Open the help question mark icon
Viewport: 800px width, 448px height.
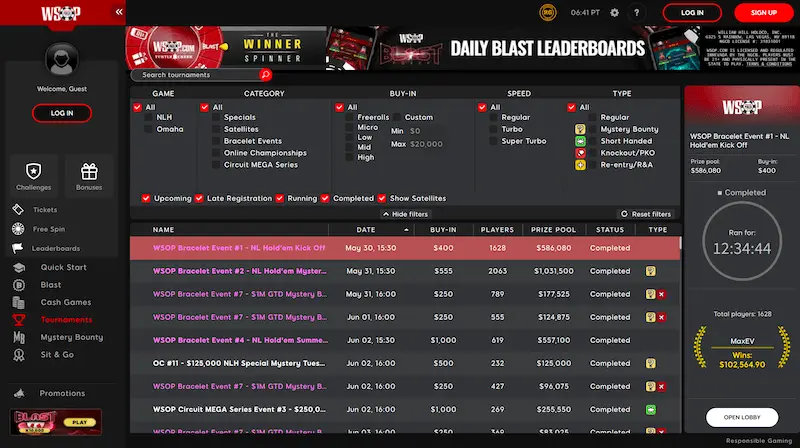[x=636, y=12]
